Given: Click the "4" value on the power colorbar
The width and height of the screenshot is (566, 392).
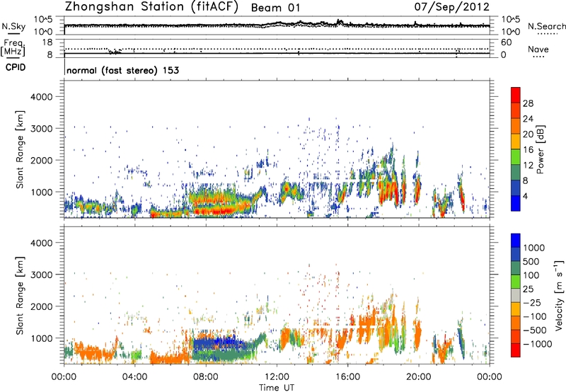Looking at the screenshot, I should pyautogui.click(x=525, y=197).
